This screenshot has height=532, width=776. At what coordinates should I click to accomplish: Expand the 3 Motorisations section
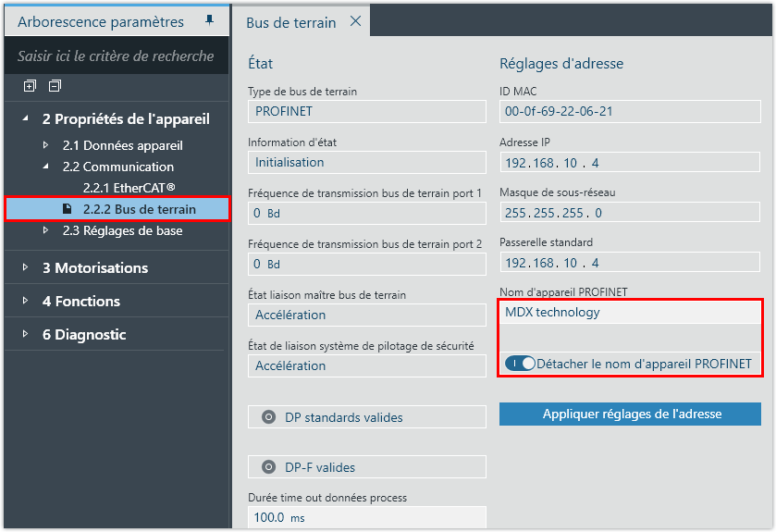[x=25, y=267]
